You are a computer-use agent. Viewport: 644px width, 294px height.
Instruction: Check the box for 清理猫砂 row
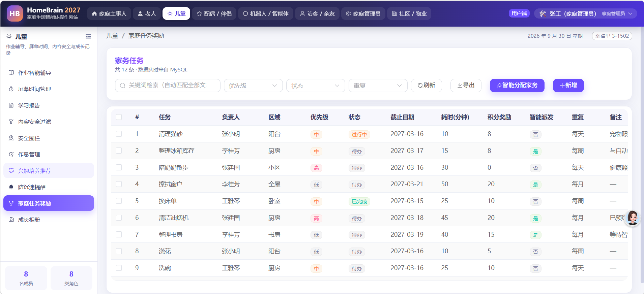pos(119,134)
